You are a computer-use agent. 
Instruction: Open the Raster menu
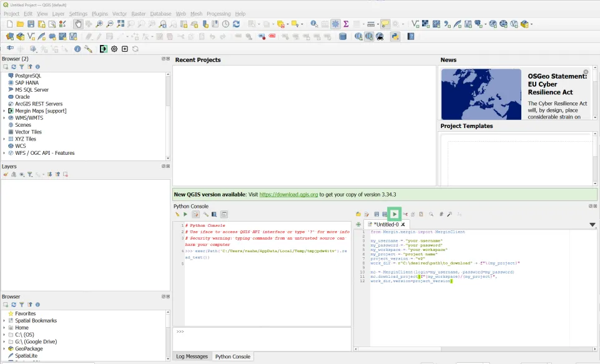pos(138,14)
